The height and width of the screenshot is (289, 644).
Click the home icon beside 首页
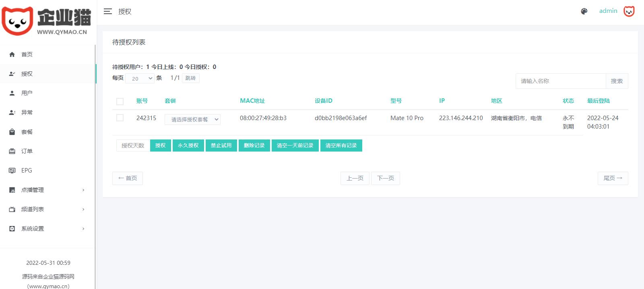tap(12, 54)
